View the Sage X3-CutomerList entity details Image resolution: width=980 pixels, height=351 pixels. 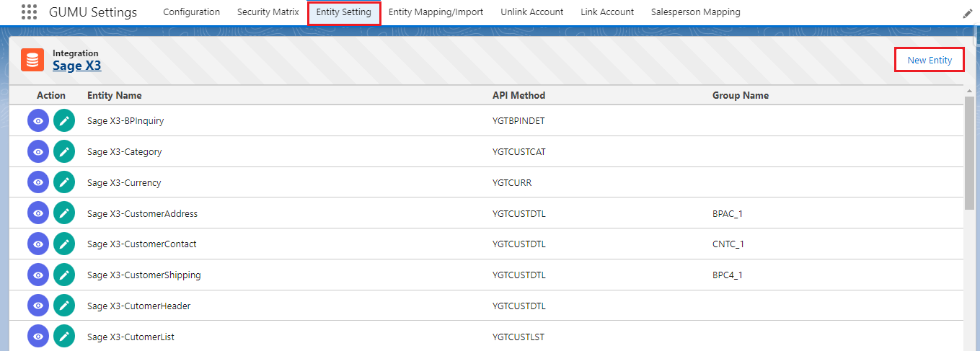(38, 337)
